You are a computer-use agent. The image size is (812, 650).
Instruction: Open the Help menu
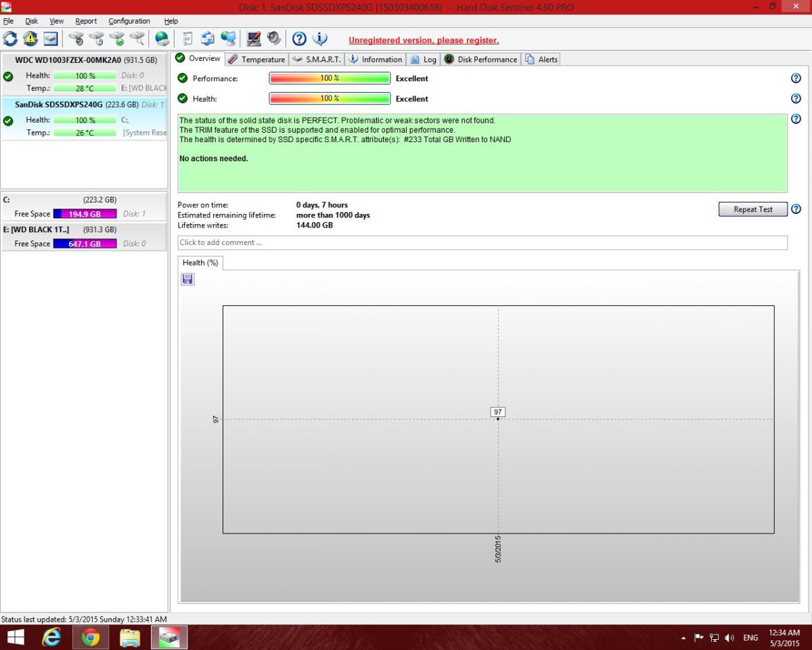tap(171, 21)
